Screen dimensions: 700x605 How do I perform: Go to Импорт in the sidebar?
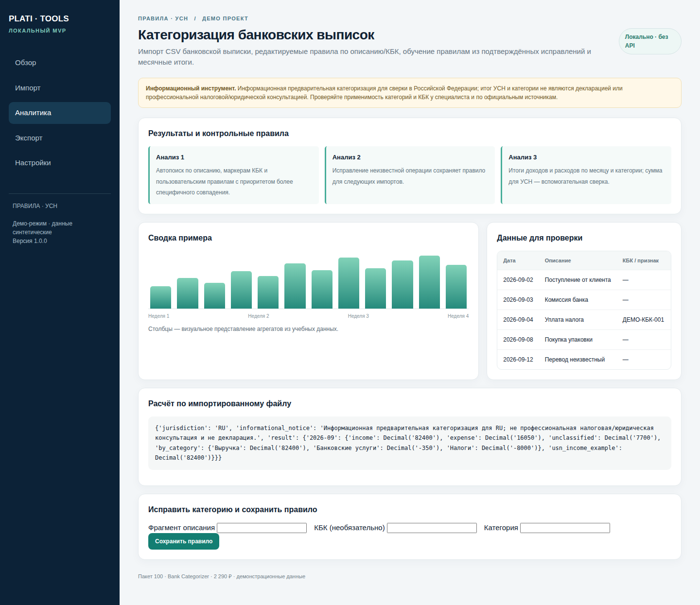[x=60, y=88]
